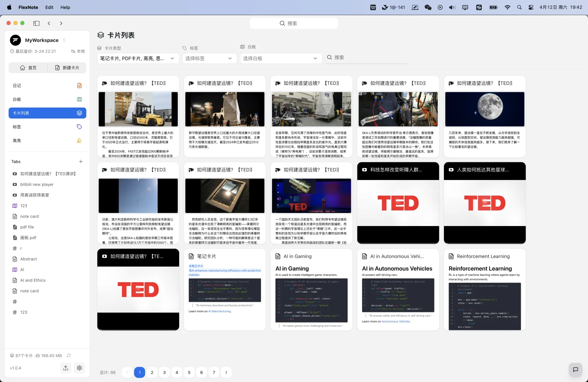The image size is (588, 382).
Task: Open the 日记 diary section
Action: pos(47,86)
